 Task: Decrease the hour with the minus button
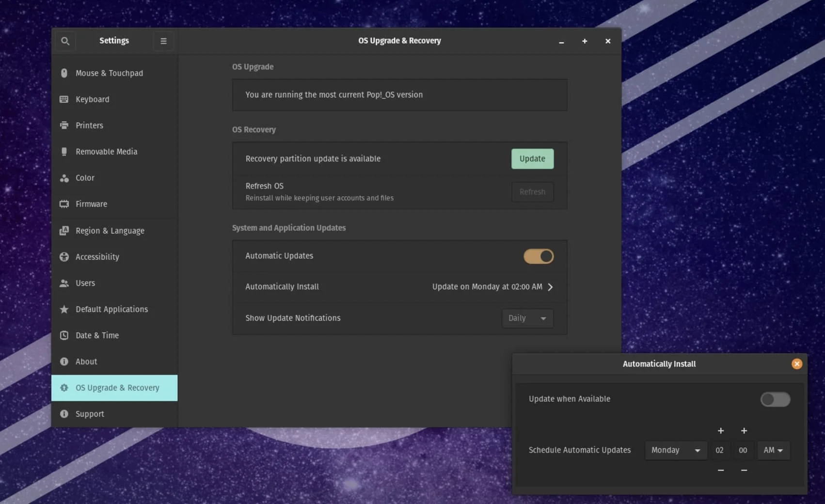click(x=721, y=470)
